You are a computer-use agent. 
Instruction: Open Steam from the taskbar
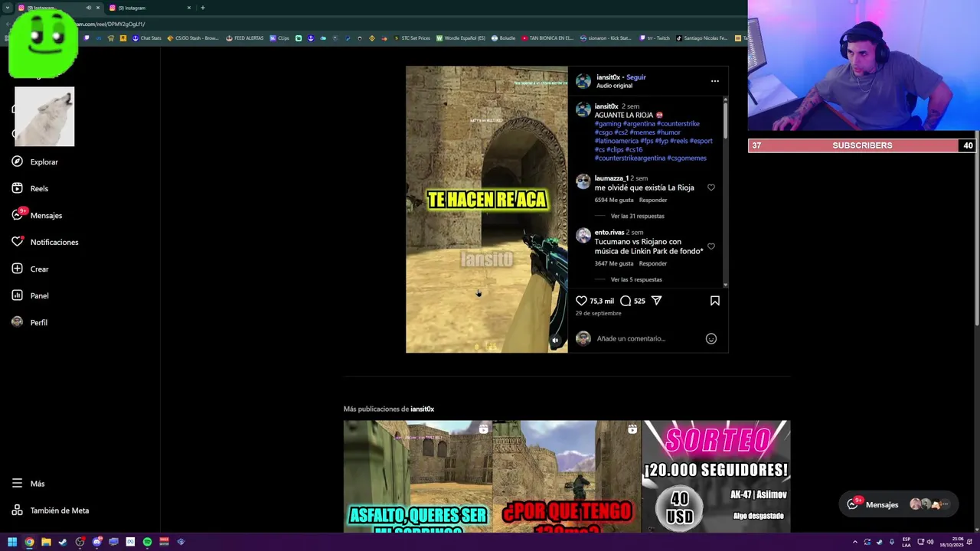point(63,542)
